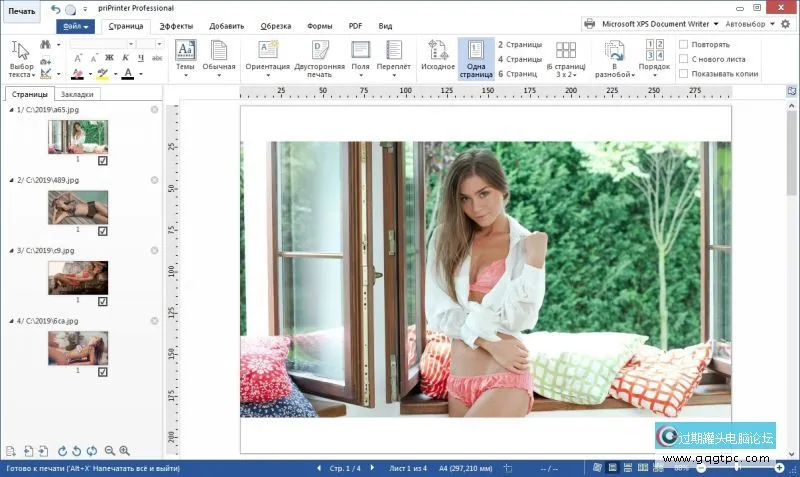
Task: Switch to the Формы ribbon tab
Action: click(319, 26)
